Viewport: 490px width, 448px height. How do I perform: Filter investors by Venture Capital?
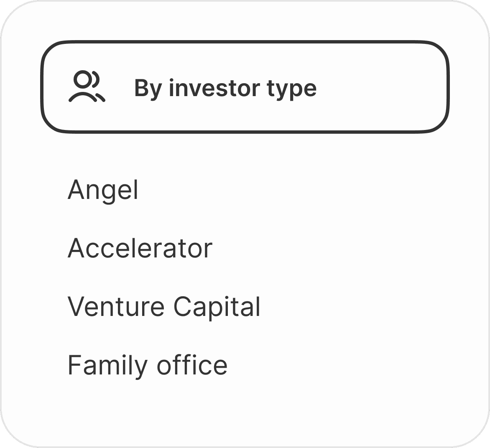(164, 306)
